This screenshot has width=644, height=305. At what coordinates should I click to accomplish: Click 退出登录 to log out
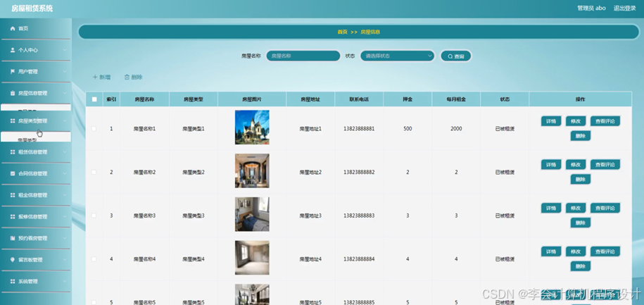[x=625, y=8]
